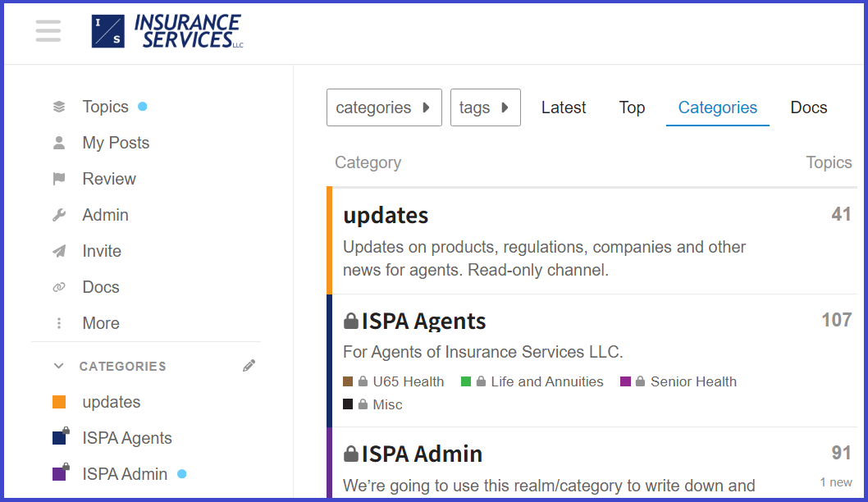Viewport: 868px width, 502px height.
Task: Select ISPA Agents in sidebar categories
Action: click(x=127, y=438)
